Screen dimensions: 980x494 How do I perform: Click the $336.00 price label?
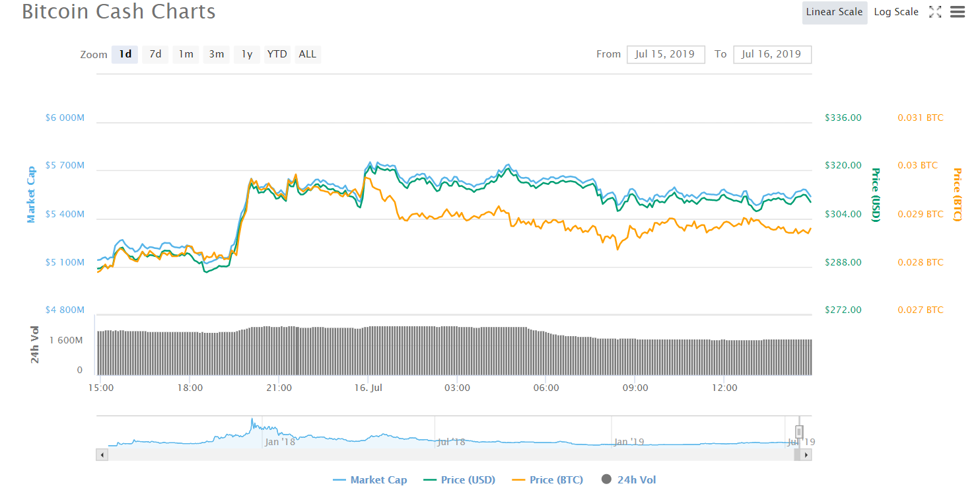click(843, 118)
